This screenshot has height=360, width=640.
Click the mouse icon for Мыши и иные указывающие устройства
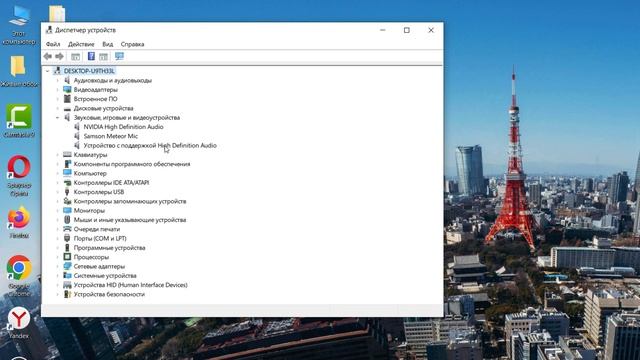tap(67, 220)
